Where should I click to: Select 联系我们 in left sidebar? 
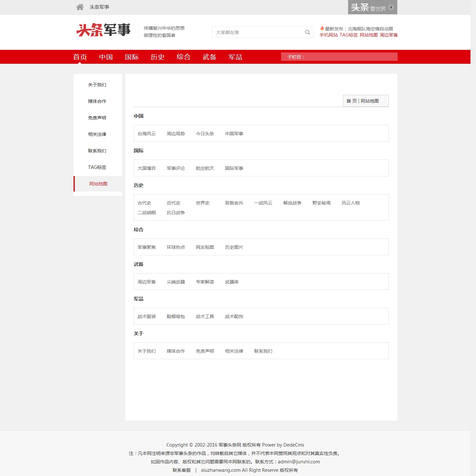click(x=97, y=151)
